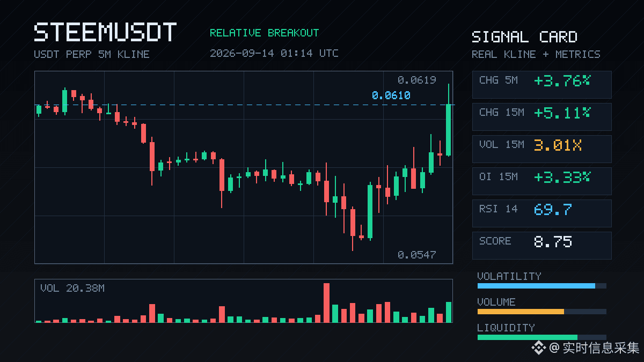Select the CHG 15M +5.11% metric card
Viewport: 644px width, 362px height.
click(541, 117)
